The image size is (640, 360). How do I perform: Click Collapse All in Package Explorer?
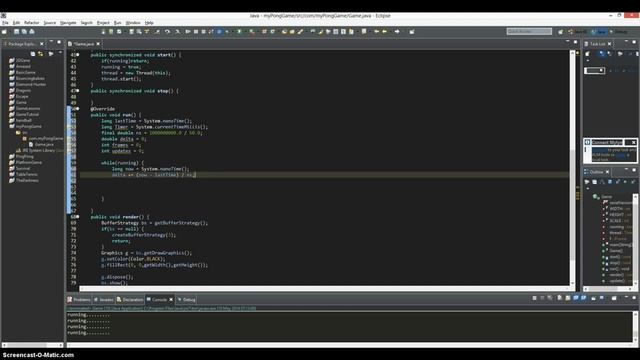[x=33, y=54]
